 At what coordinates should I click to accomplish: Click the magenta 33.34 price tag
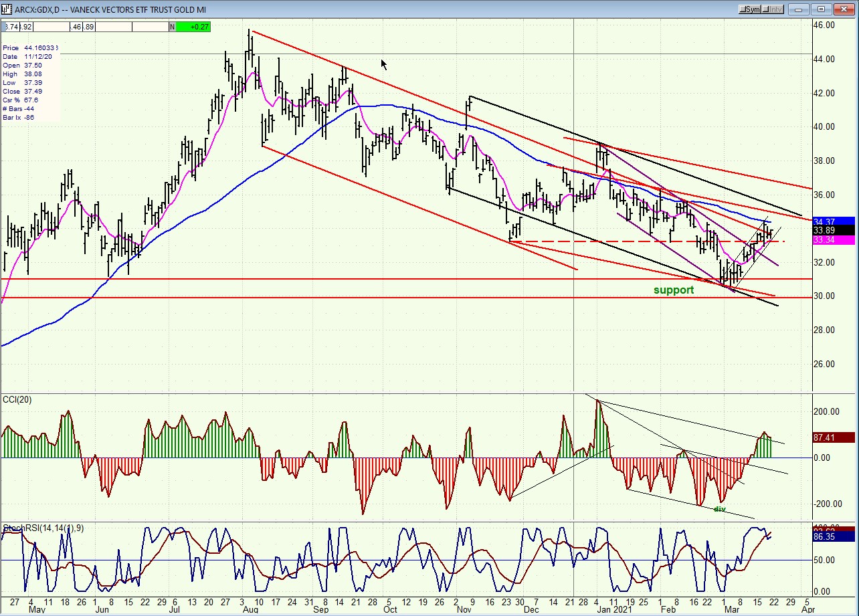pos(834,239)
